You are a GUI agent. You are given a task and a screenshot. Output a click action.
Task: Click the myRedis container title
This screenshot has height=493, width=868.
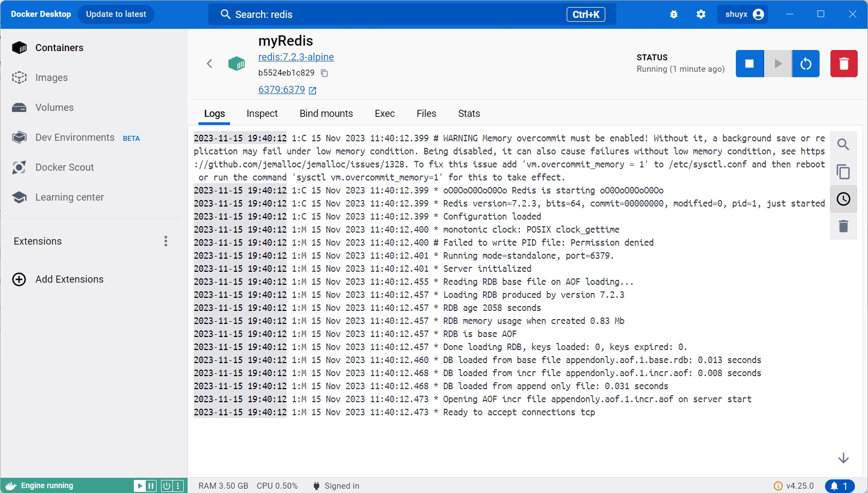tap(286, 41)
